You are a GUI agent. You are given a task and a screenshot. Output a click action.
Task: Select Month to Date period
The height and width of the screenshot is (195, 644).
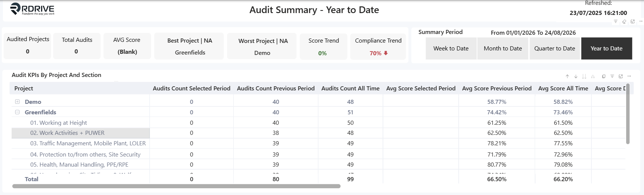point(503,48)
